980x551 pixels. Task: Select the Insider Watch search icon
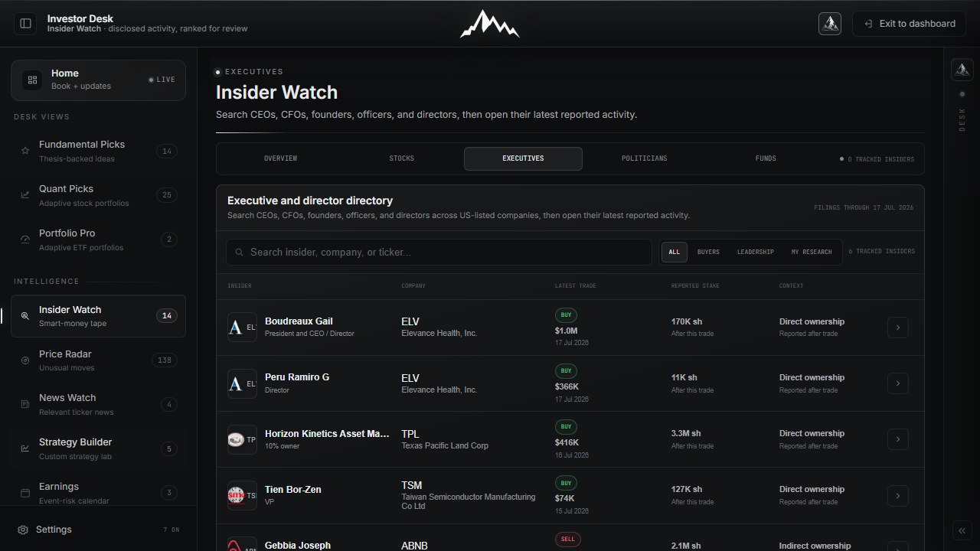click(x=25, y=316)
